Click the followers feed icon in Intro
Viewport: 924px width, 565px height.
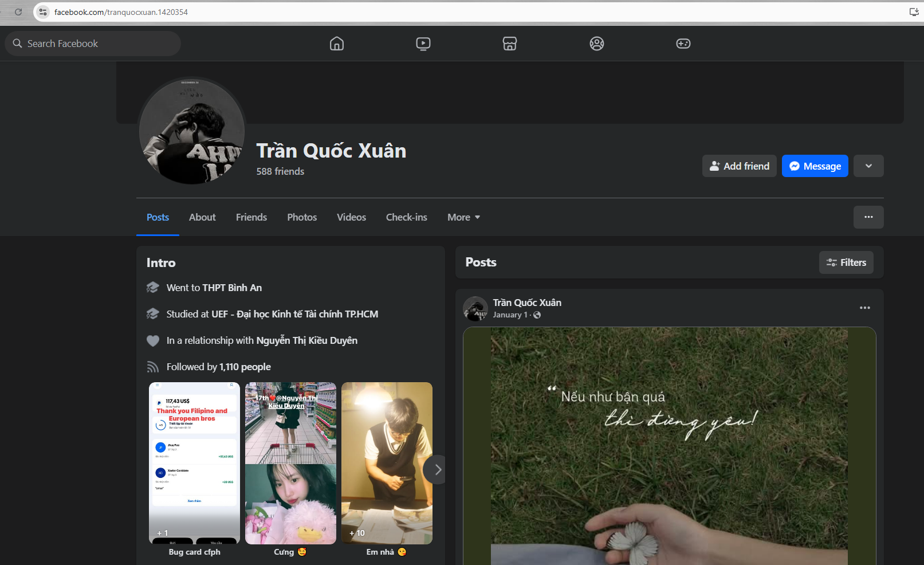152,367
